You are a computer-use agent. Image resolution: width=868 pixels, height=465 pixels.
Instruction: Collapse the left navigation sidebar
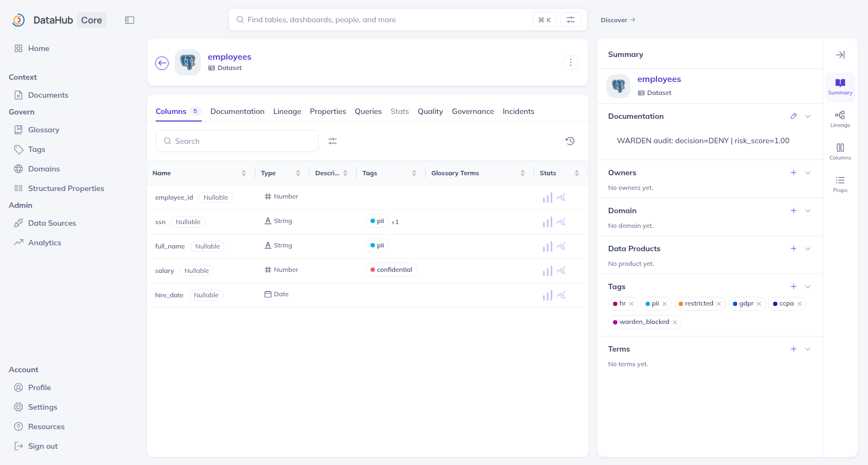[130, 20]
